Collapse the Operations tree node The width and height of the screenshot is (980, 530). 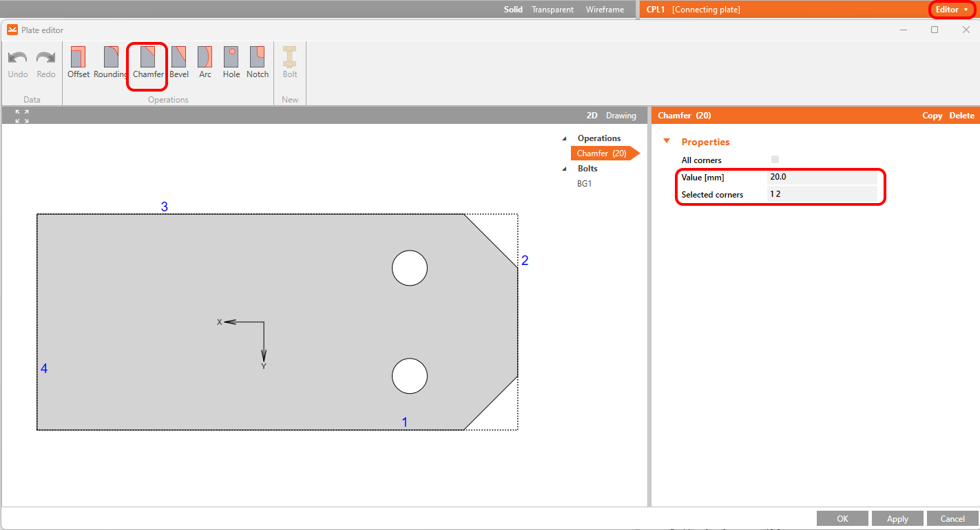pos(565,138)
